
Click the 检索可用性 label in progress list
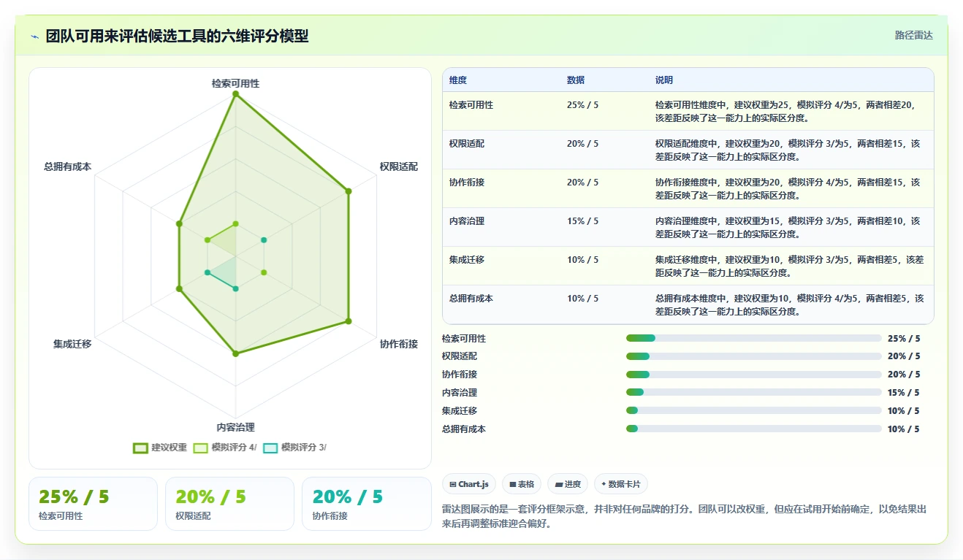[464, 339]
